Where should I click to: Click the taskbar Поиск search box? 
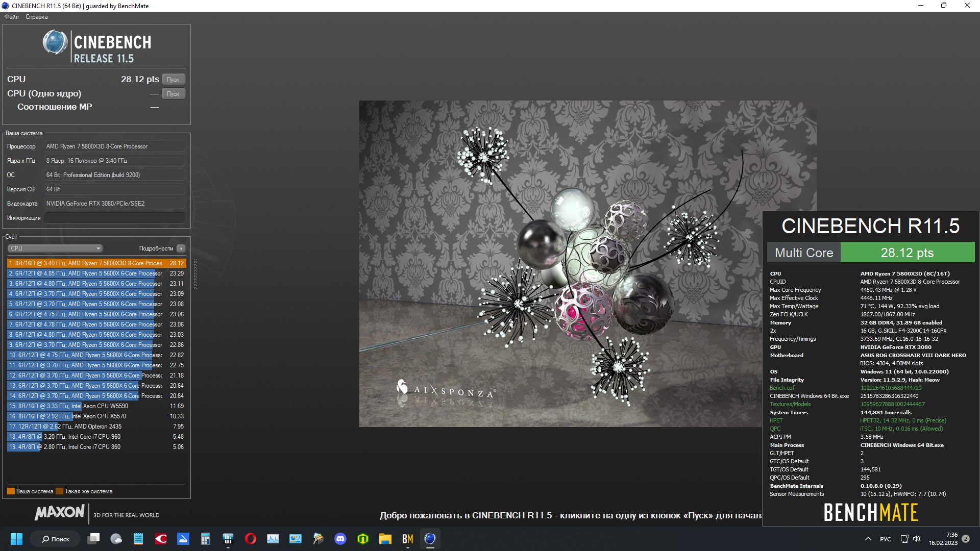[x=55, y=539]
